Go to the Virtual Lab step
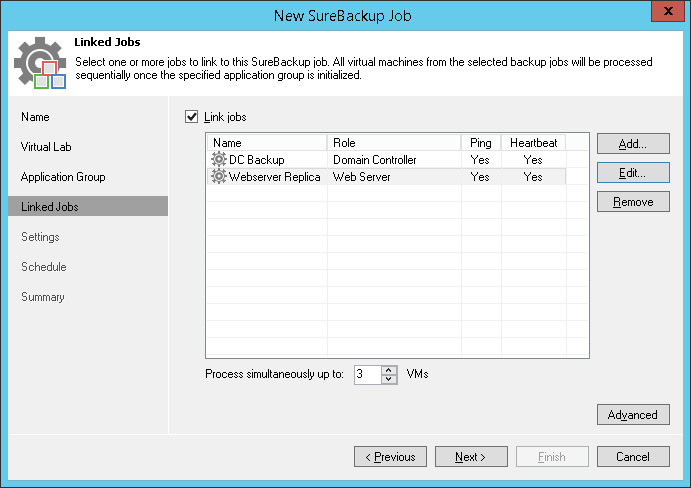The image size is (691, 488). click(x=46, y=147)
